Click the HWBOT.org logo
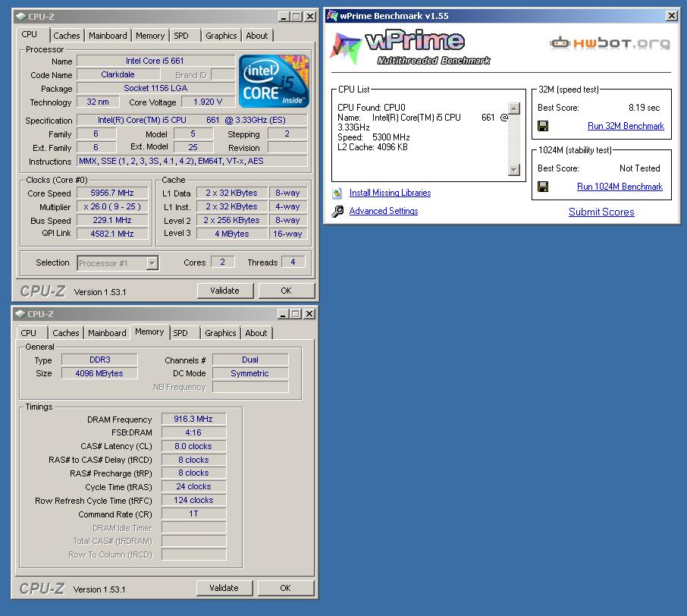687x616 pixels. tap(610, 43)
